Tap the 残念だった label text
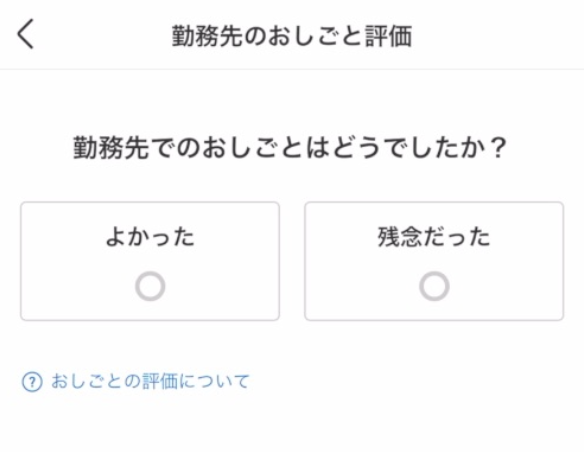 434,237
